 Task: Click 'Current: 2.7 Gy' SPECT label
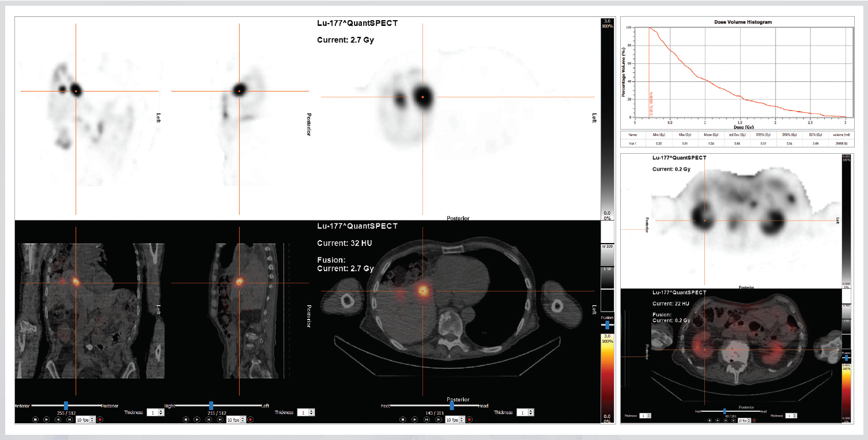coord(346,40)
